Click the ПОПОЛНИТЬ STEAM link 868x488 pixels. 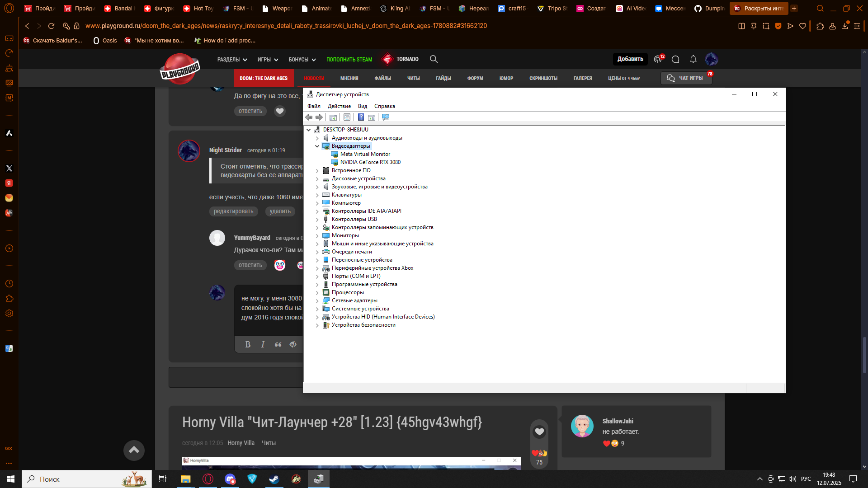[349, 60]
